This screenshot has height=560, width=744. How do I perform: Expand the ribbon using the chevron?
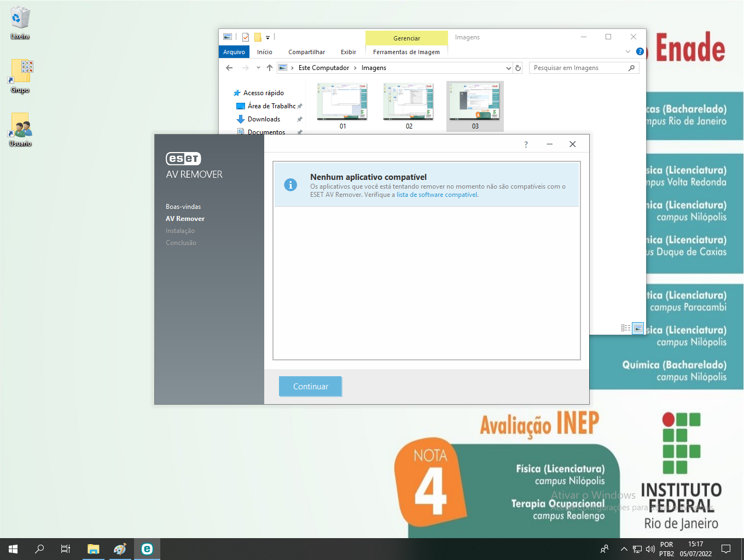click(x=627, y=51)
